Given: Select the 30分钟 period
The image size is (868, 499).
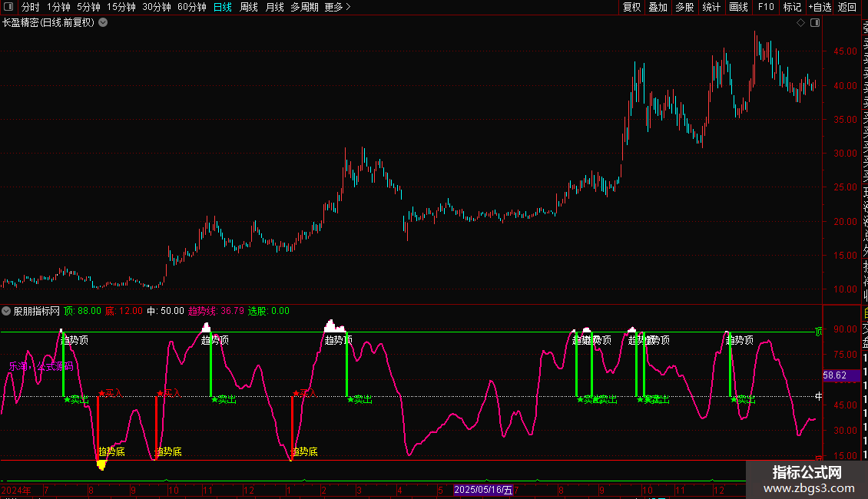Looking at the screenshot, I should click(x=157, y=7).
